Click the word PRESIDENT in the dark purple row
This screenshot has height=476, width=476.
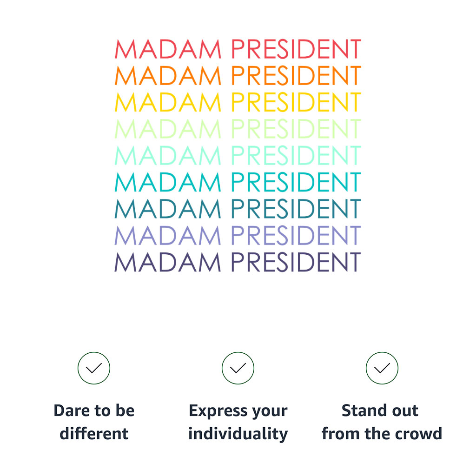[296, 262]
